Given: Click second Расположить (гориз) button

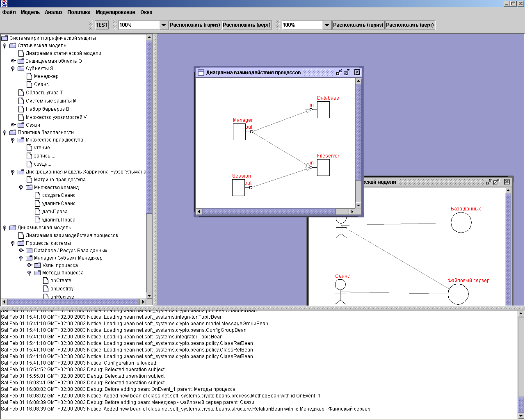Looking at the screenshot, I should click(x=358, y=25).
